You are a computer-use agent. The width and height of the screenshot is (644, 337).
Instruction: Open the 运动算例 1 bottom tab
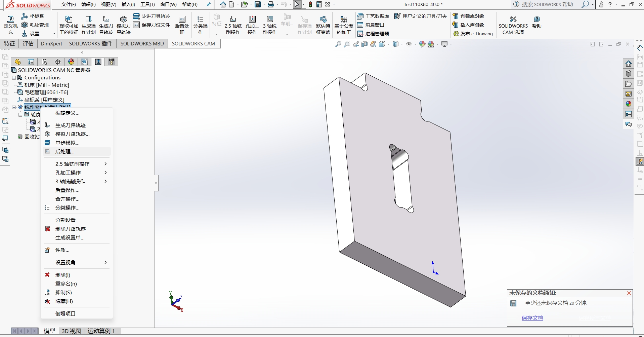pos(101,331)
